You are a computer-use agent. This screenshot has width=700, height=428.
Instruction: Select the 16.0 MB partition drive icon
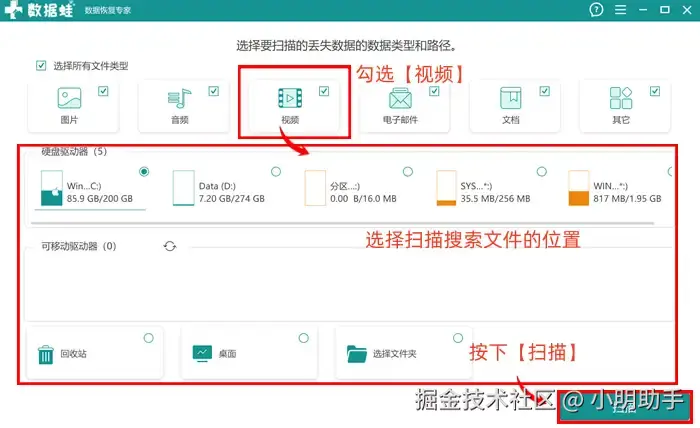[x=315, y=188]
